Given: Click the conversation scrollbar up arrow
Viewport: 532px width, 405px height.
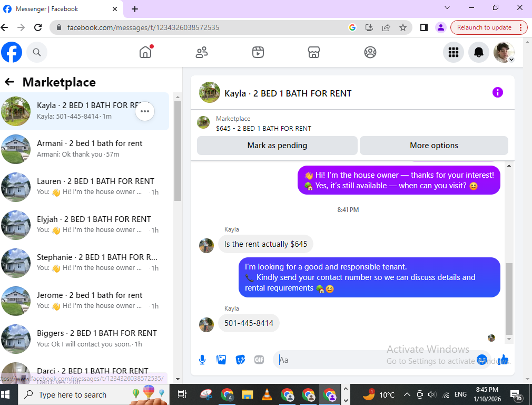Looking at the screenshot, I should pos(509,166).
